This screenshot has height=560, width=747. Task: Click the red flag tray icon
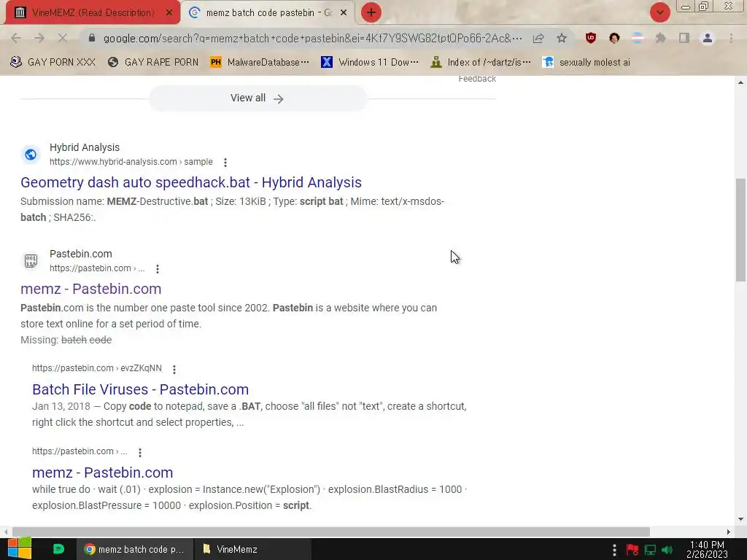click(632, 550)
